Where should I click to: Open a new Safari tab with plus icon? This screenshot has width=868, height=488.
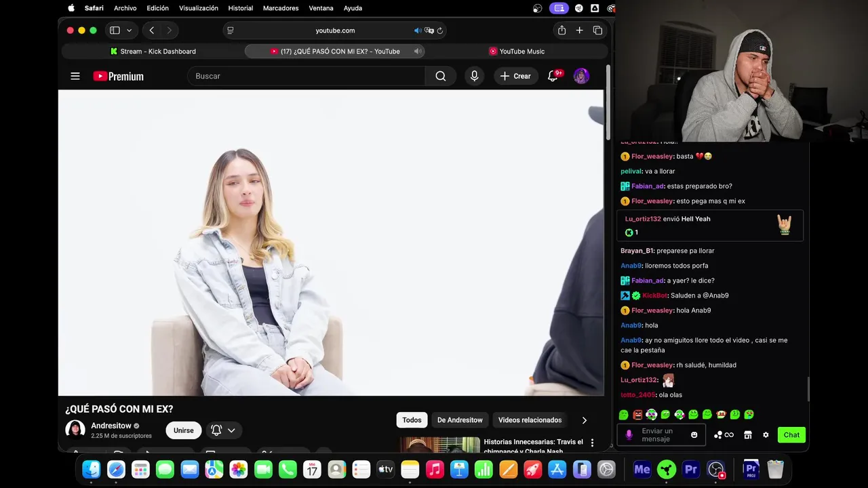click(579, 30)
